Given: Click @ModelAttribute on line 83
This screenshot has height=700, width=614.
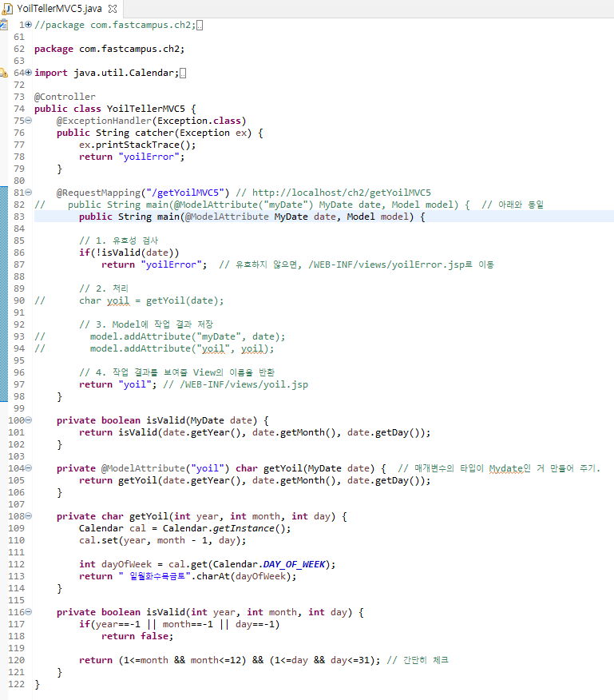Looking at the screenshot, I should tap(227, 217).
